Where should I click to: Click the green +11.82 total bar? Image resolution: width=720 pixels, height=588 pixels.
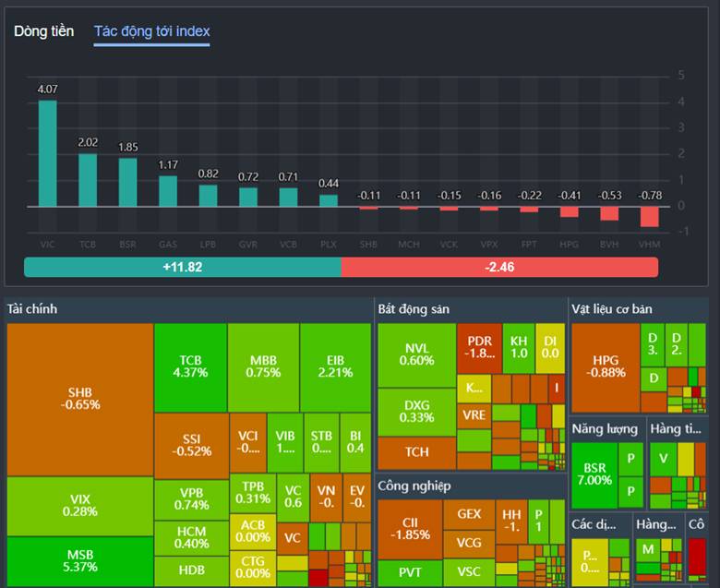(x=182, y=267)
